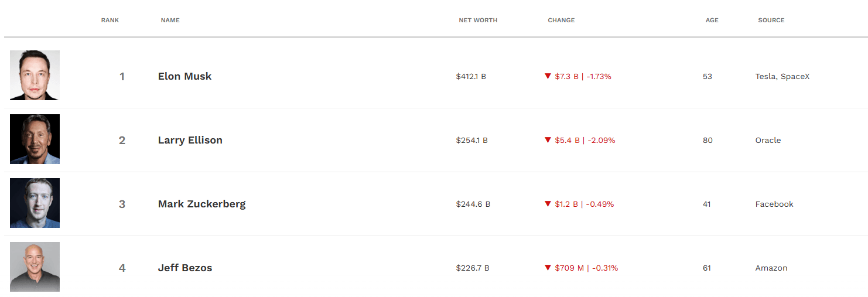
Task: Sort by the Change column header
Action: pos(561,20)
